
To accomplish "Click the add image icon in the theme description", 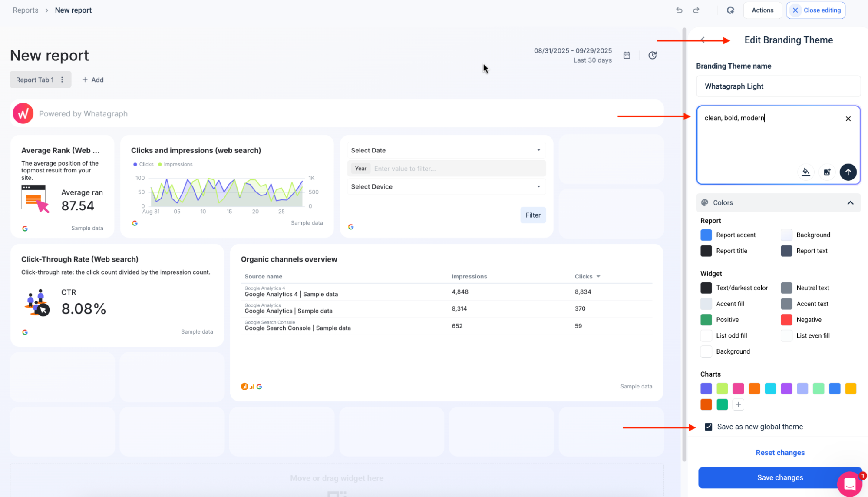I will [827, 172].
